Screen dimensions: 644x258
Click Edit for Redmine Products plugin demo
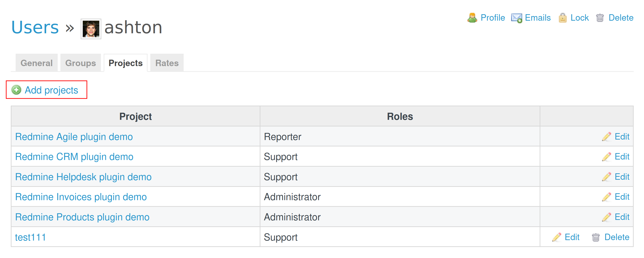(x=622, y=217)
